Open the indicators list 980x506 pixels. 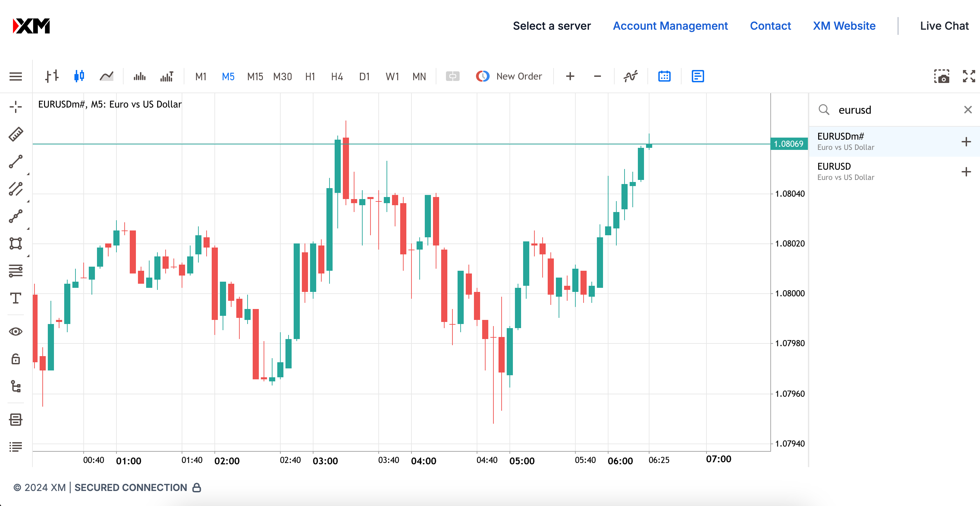point(630,76)
